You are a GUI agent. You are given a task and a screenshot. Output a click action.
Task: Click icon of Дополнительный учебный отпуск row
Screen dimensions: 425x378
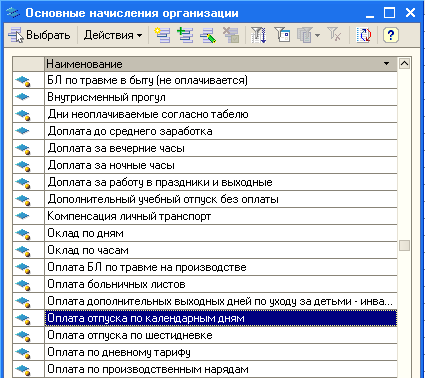(23, 199)
